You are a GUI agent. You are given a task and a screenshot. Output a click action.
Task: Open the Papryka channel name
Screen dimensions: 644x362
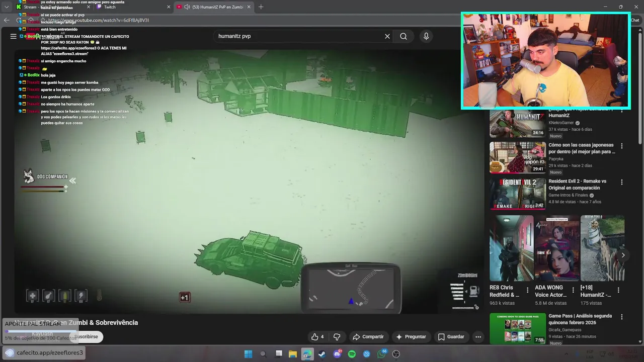pos(556,159)
